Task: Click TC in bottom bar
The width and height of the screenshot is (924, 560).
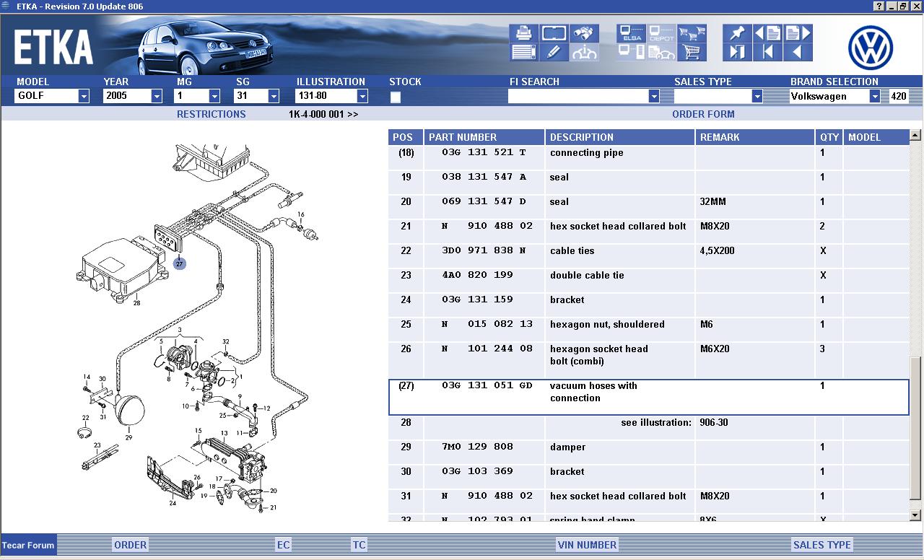Action: point(359,545)
